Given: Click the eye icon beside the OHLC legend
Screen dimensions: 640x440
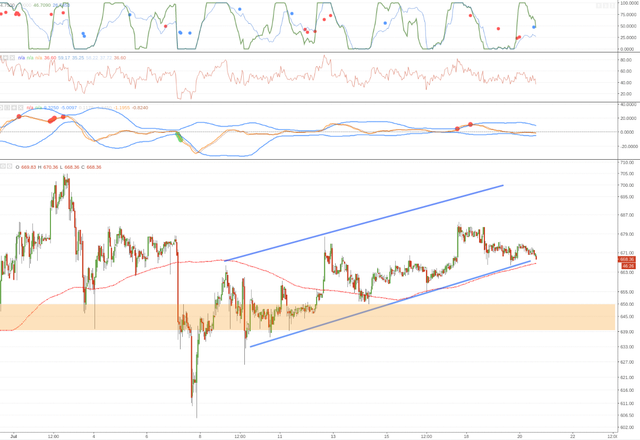Looking at the screenshot, I should pos(2,167).
